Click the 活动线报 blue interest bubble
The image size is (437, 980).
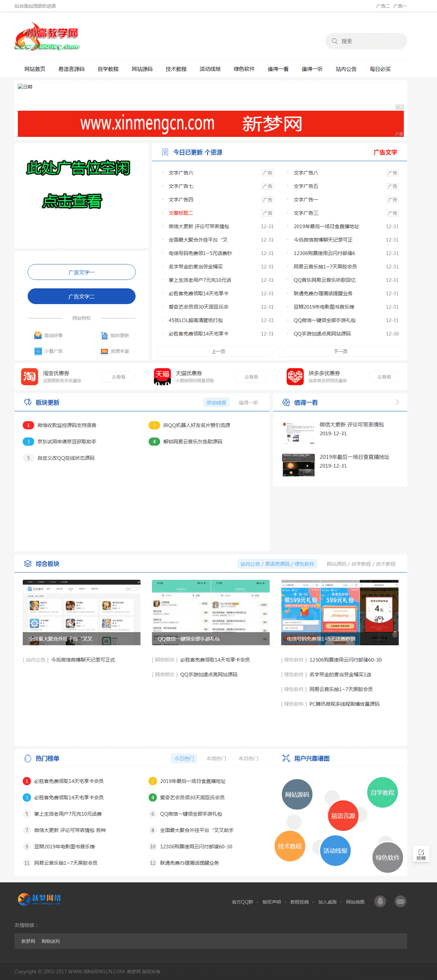335,850
